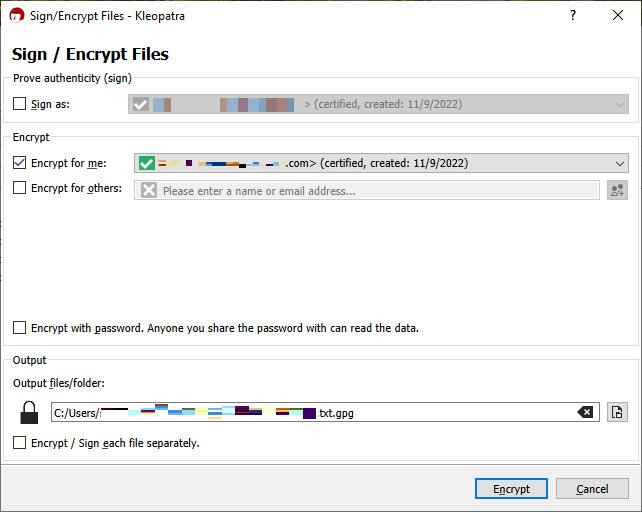The width and height of the screenshot is (642, 513).
Task: Open the Sign as certificate dropdown
Action: [620, 104]
